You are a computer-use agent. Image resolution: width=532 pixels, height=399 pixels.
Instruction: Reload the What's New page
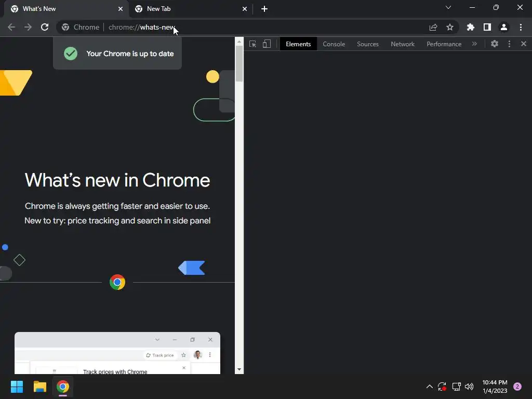click(x=45, y=27)
